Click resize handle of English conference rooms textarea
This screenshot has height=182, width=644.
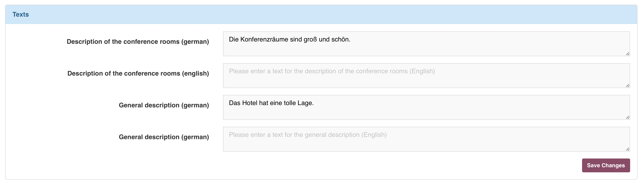[x=627, y=86]
